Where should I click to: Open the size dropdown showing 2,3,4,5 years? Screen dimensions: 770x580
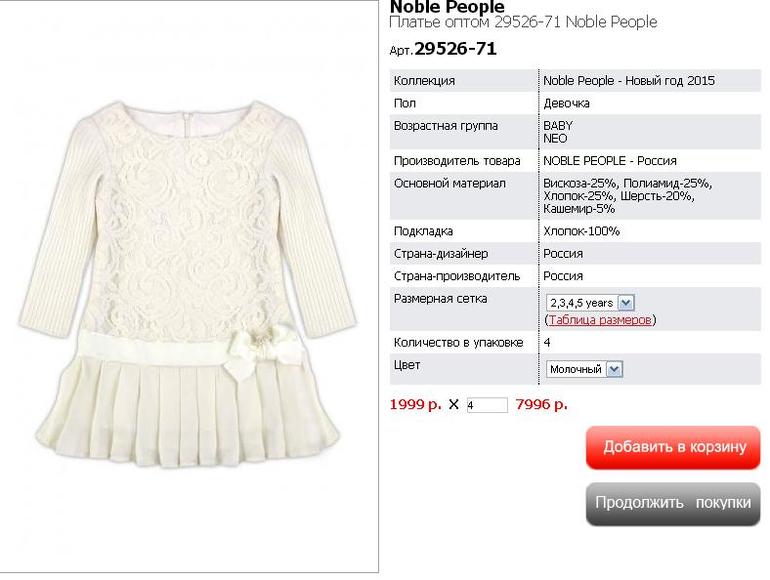(x=590, y=302)
